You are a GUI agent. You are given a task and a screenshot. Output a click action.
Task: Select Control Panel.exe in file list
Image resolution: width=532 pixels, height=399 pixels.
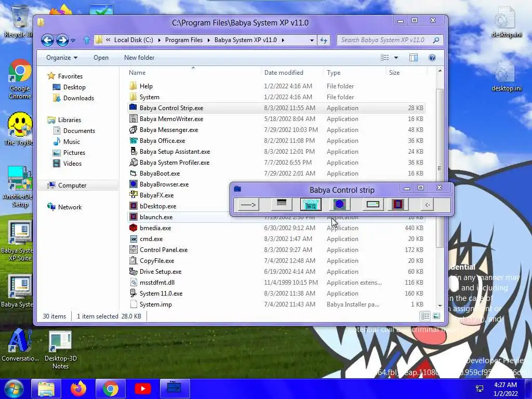[x=276, y=250]
